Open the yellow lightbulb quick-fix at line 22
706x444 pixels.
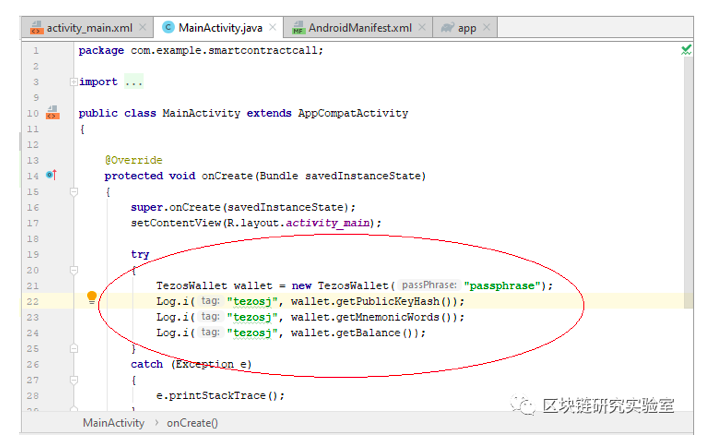point(91,298)
